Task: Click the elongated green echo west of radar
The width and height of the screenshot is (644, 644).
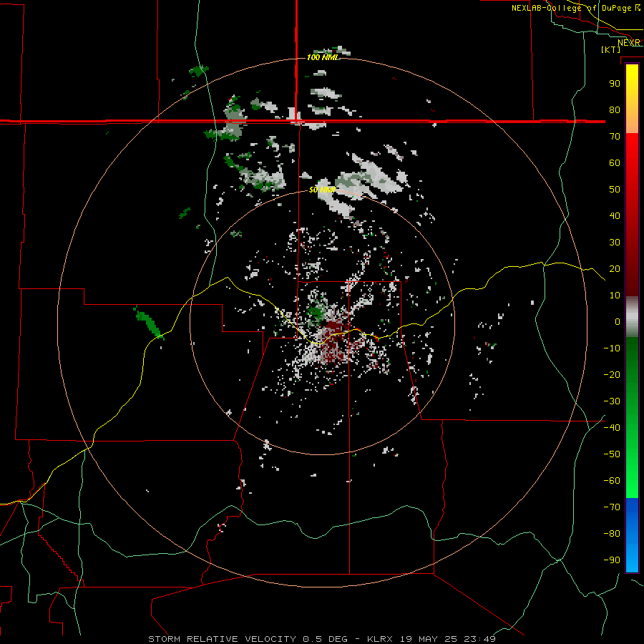Action: coord(149,323)
